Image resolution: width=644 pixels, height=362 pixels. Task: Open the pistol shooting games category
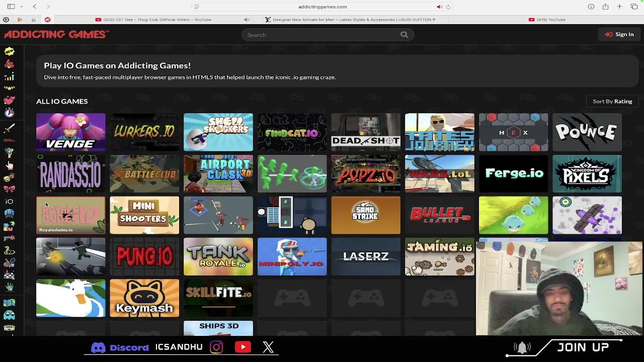tap(9, 238)
